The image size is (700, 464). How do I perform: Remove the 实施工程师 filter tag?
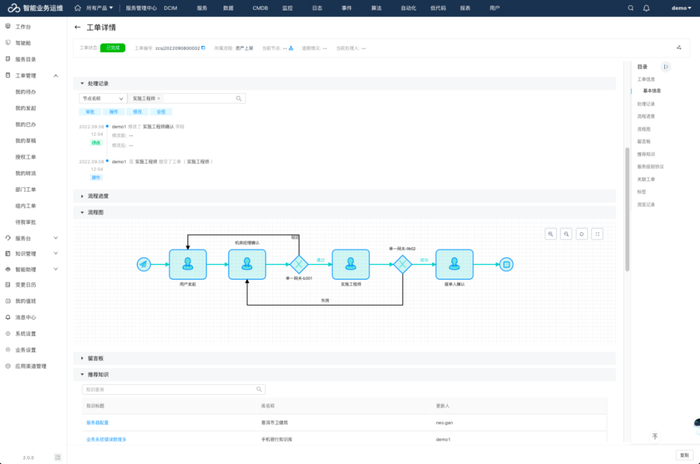pyautogui.click(x=159, y=99)
